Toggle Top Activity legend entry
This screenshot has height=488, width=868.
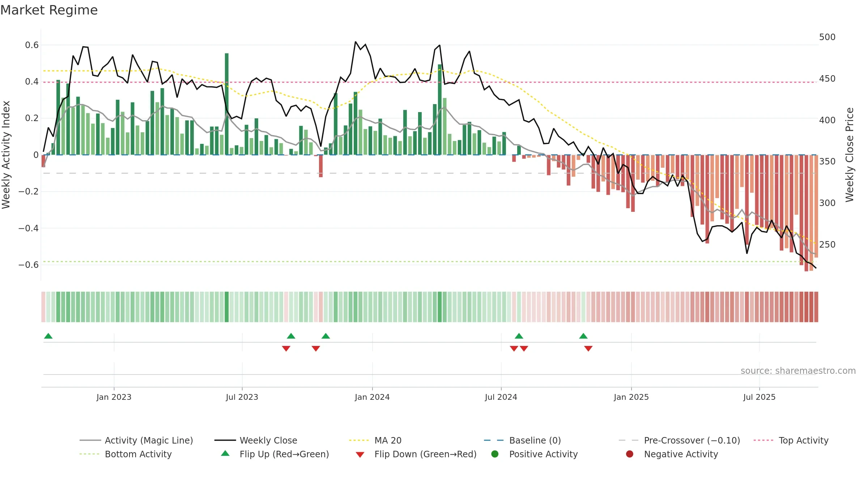(x=791, y=440)
